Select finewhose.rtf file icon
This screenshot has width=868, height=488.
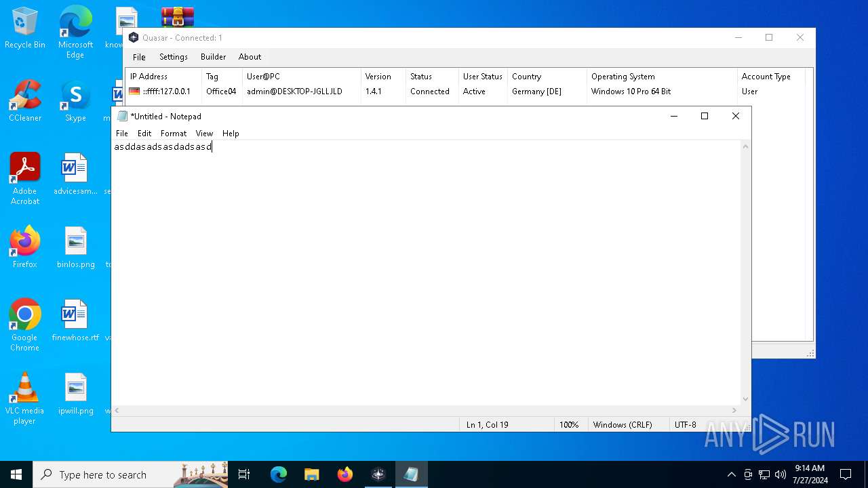pyautogui.click(x=75, y=321)
